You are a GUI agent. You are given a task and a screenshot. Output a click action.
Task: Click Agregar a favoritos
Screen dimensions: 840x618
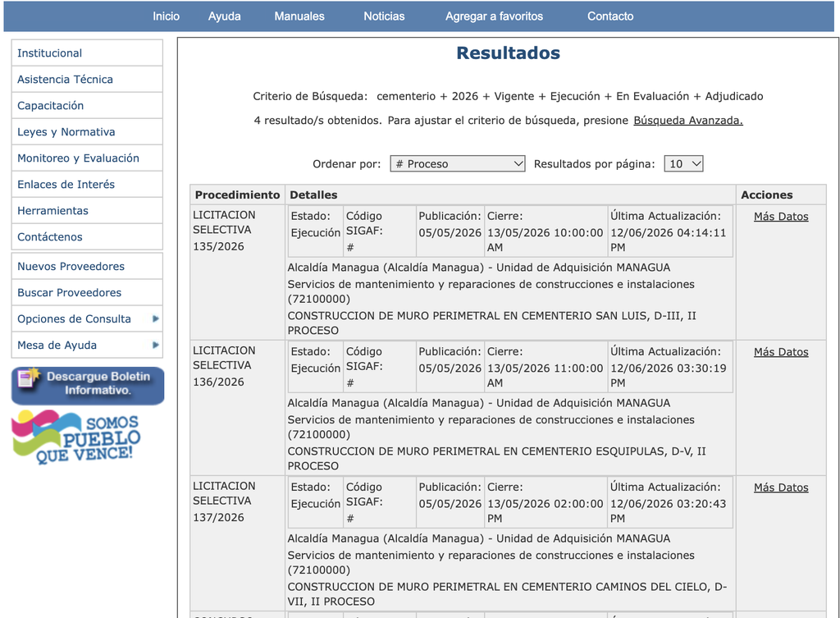pos(494,16)
